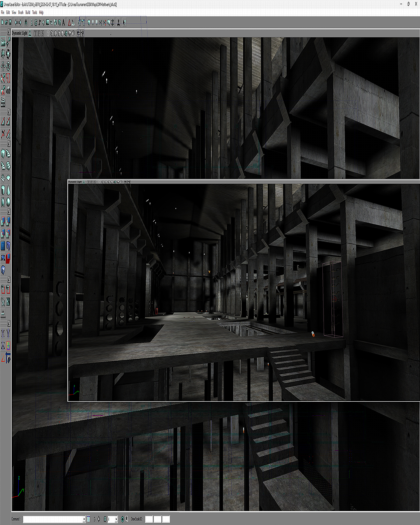
Task: Open the Actor Class browser toolbar icon
Action: 31,23
